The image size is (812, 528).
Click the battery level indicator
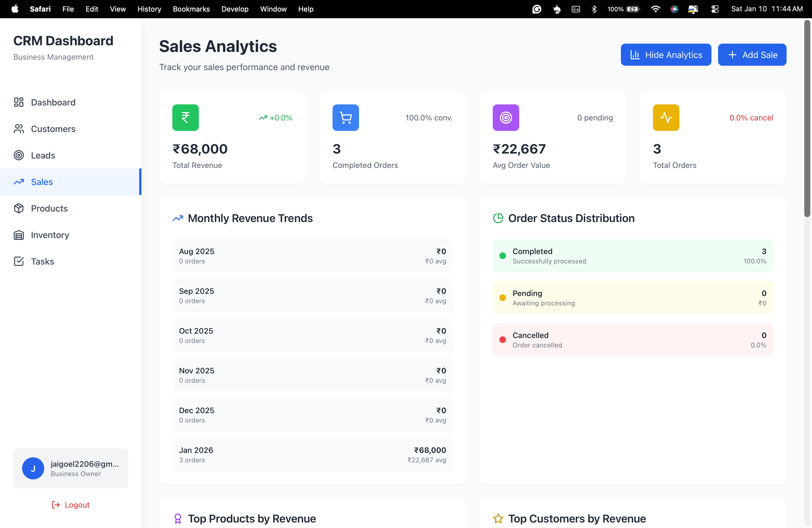pos(633,9)
